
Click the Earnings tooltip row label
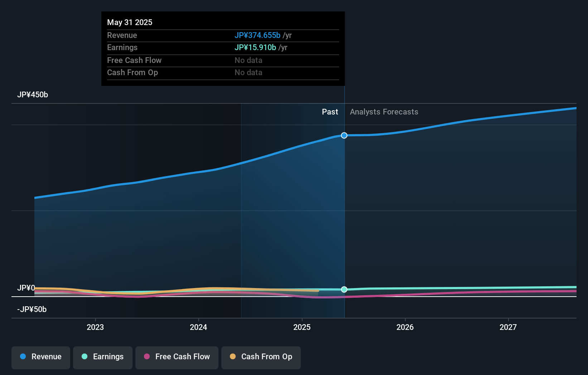(x=122, y=47)
